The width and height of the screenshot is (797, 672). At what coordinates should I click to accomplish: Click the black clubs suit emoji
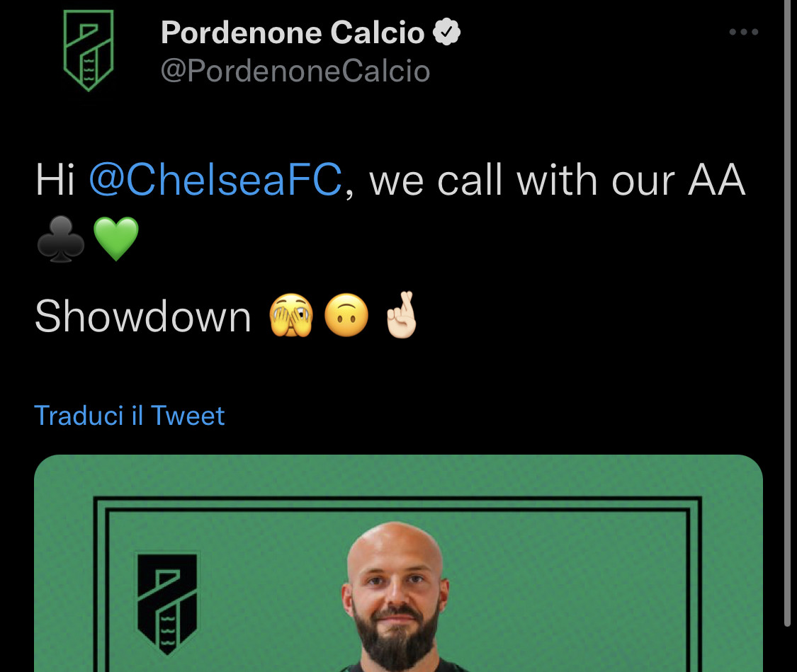(x=60, y=240)
